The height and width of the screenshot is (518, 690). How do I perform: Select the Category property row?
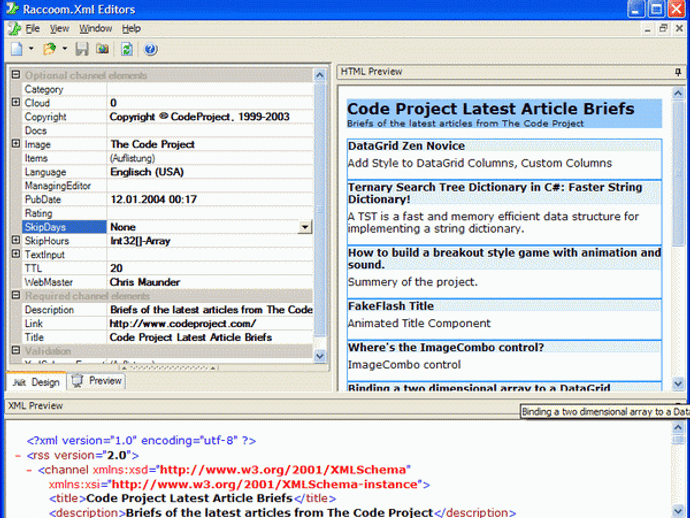[167, 89]
